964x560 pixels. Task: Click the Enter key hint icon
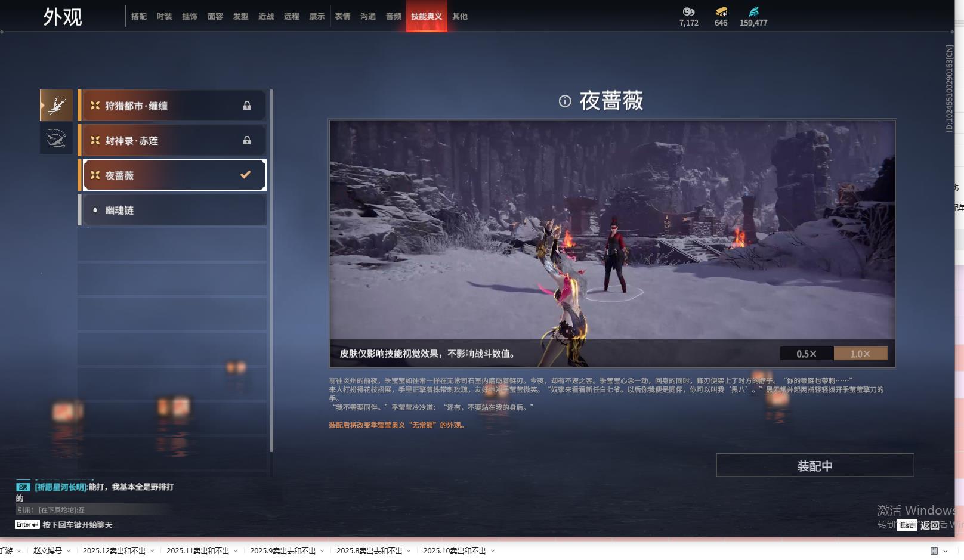(27, 525)
